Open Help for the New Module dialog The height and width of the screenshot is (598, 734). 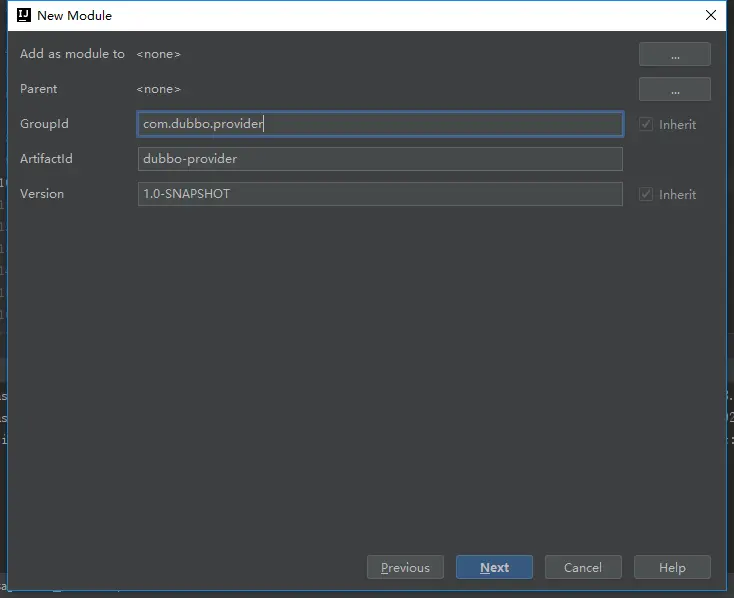coord(672,567)
